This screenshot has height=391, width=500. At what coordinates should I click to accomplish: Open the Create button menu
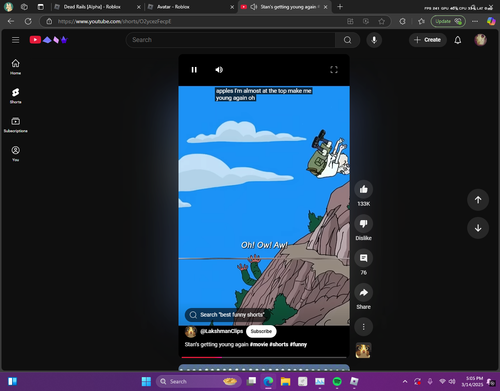pos(427,40)
